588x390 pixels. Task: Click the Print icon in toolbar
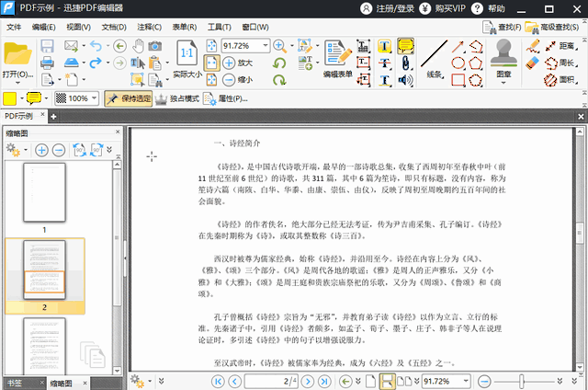coord(47,63)
